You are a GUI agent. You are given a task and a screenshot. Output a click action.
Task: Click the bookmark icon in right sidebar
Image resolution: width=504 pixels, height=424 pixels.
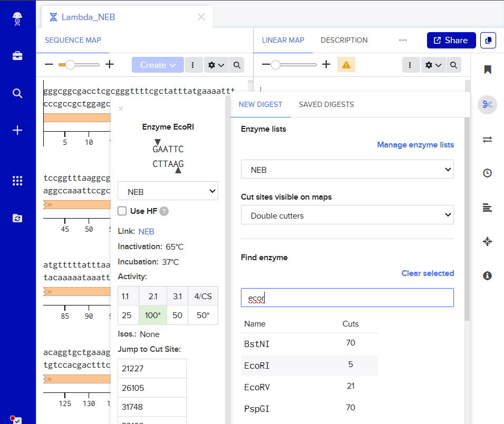pyautogui.click(x=487, y=70)
